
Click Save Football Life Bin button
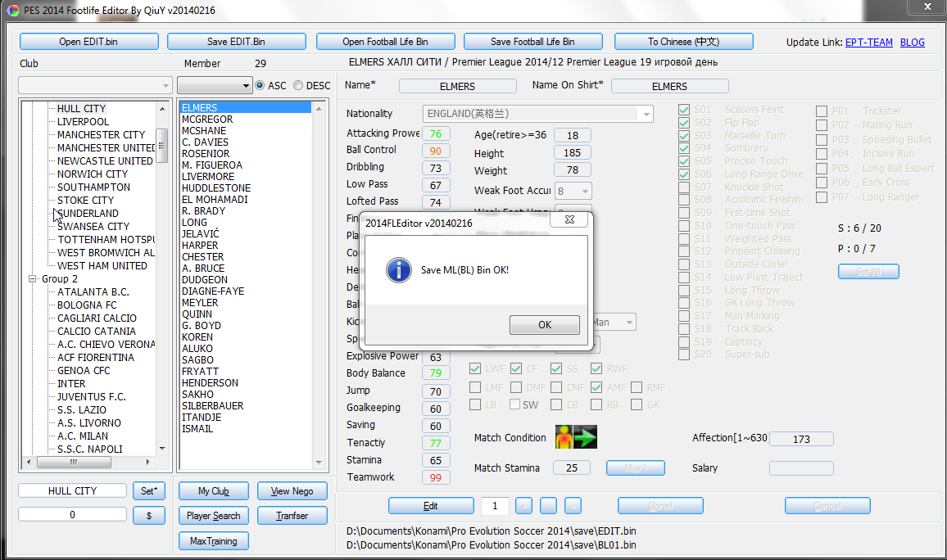pyautogui.click(x=532, y=42)
